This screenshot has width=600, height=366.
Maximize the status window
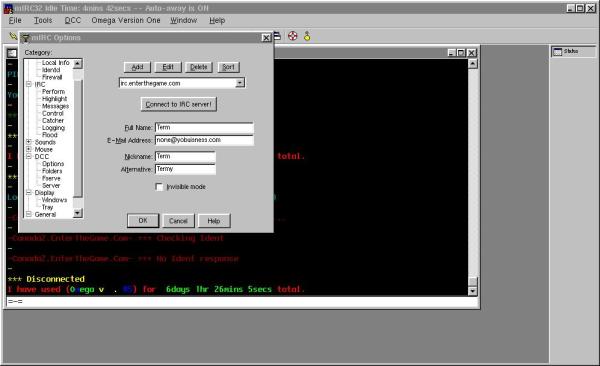tap(461, 53)
